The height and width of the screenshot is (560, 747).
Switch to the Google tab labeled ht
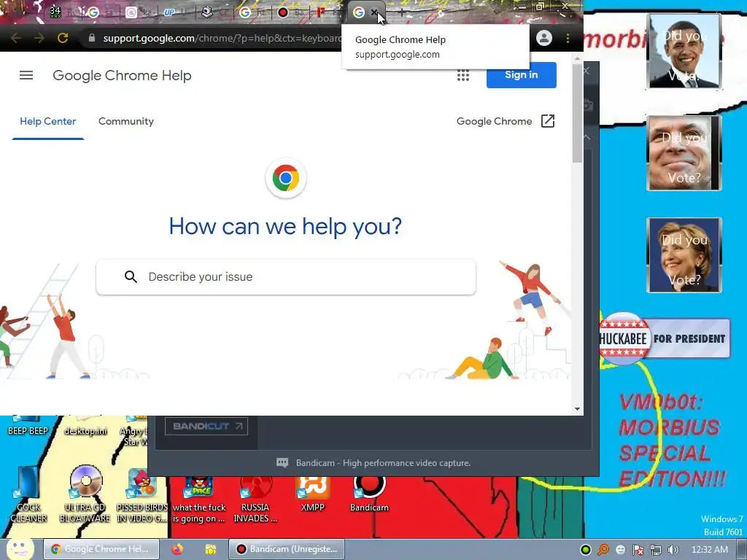(x=245, y=12)
